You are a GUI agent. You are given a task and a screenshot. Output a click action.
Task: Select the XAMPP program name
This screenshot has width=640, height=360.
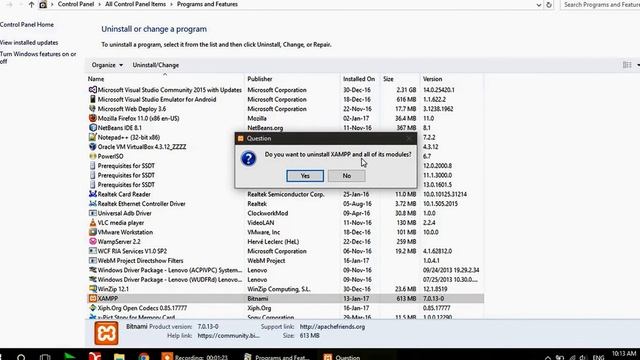point(108,298)
